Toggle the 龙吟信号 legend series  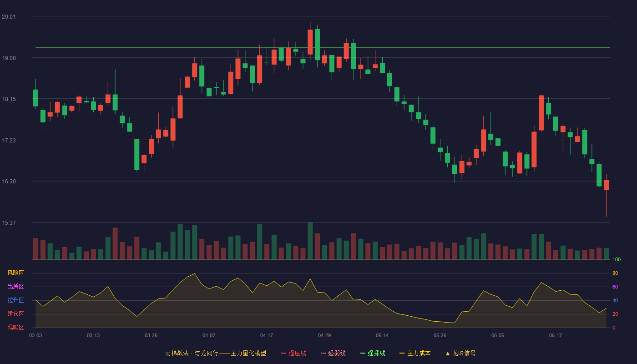[460, 353]
